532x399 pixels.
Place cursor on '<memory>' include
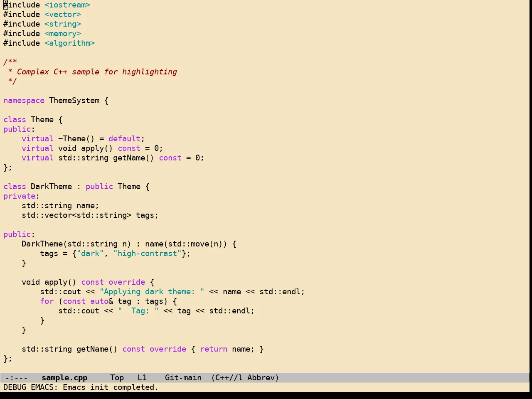(63, 34)
